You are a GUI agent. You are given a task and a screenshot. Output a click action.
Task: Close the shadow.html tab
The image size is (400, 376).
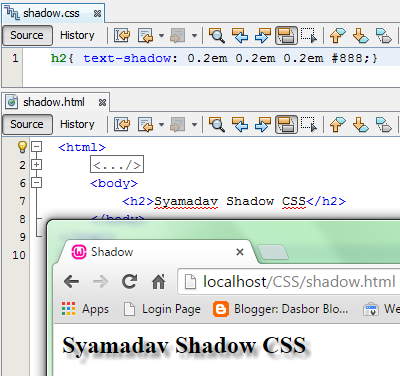[x=102, y=103]
